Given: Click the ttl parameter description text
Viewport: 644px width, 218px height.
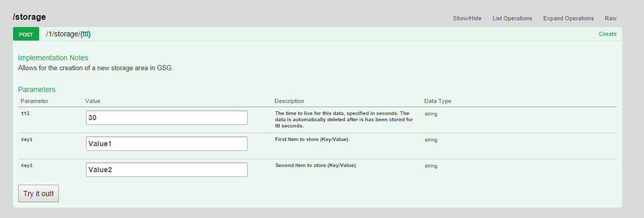Looking at the screenshot, I should [x=344, y=120].
